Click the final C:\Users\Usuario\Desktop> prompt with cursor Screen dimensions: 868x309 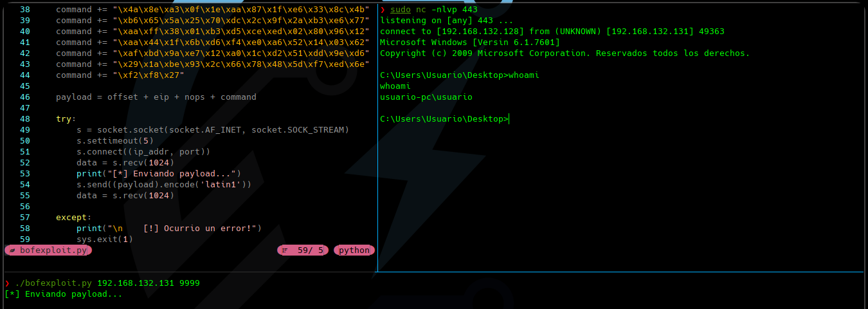click(444, 119)
